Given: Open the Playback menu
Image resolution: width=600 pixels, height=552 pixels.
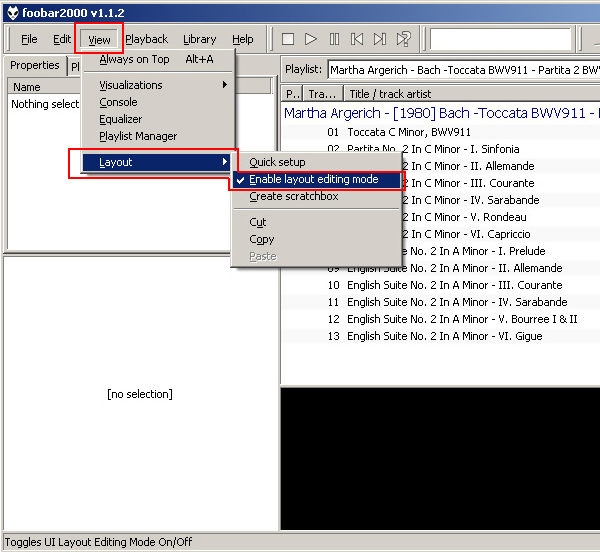Looking at the screenshot, I should 147,39.
